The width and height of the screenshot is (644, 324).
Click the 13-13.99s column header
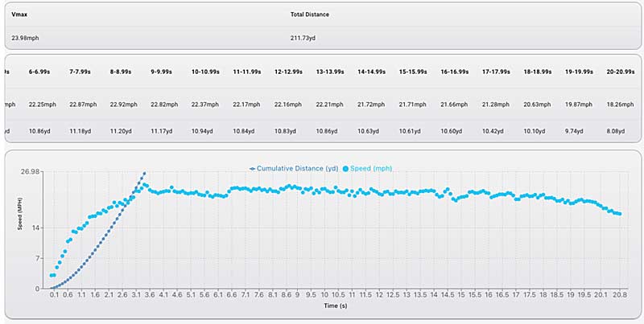[330, 72]
